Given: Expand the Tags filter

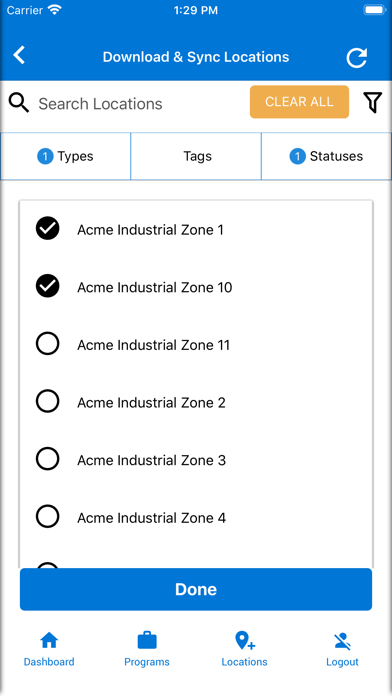Looking at the screenshot, I should pyautogui.click(x=196, y=156).
